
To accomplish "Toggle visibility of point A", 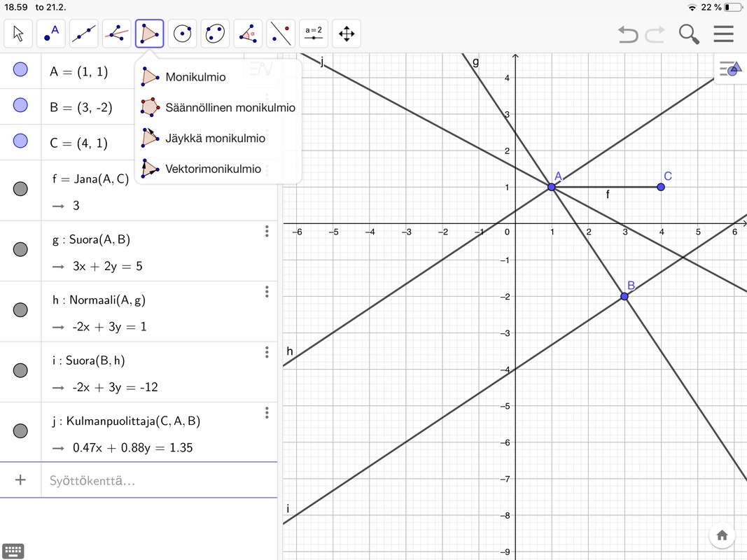I will tap(20, 69).
